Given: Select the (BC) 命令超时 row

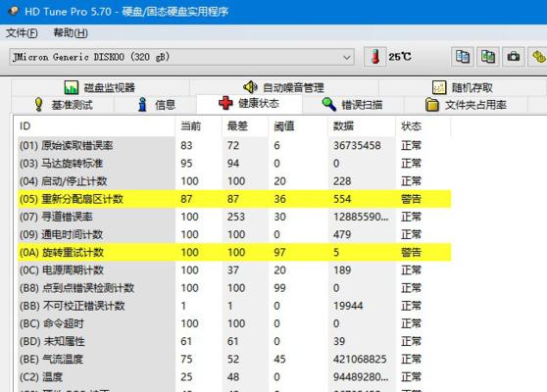Looking at the screenshot, I should click(x=234, y=323).
